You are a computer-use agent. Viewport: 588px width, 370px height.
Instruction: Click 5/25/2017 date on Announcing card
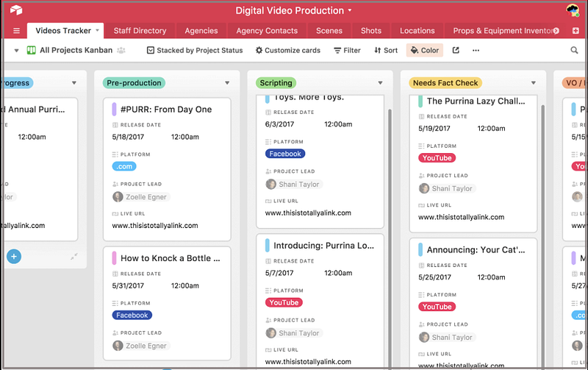[x=434, y=277]
